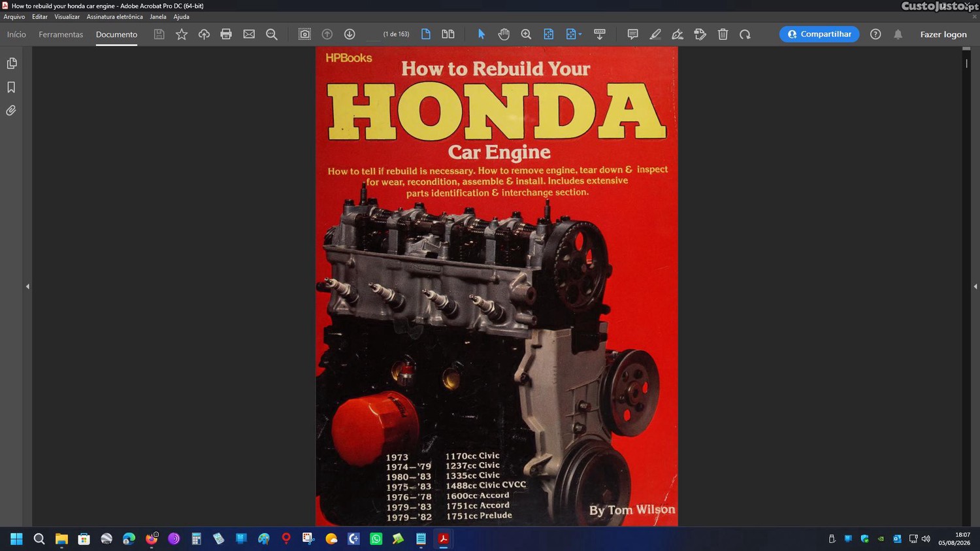Save the document with the floppy disk icon
The image size is (980, 551).
[x=159, y=35]
